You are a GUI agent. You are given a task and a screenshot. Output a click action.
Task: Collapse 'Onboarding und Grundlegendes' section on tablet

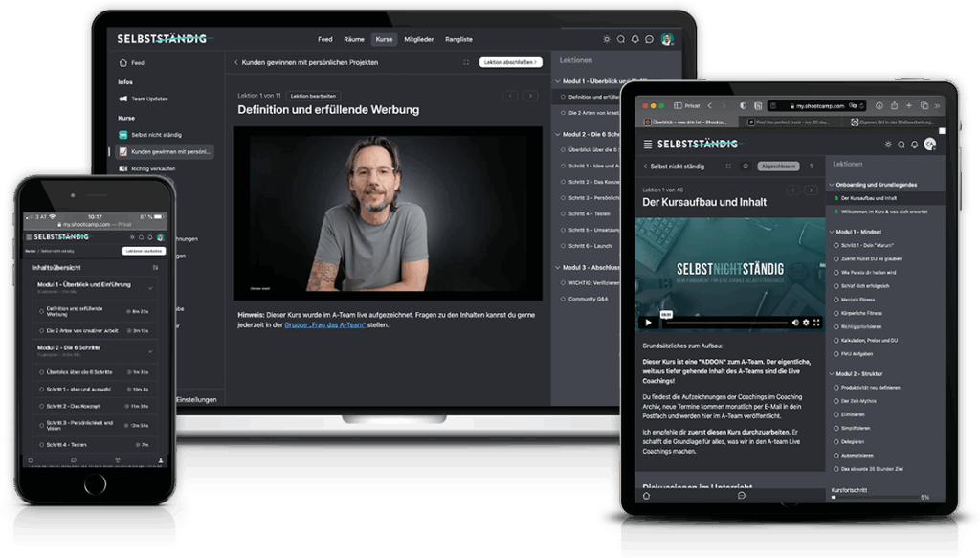pyautogui.click(x=830, y=184)
